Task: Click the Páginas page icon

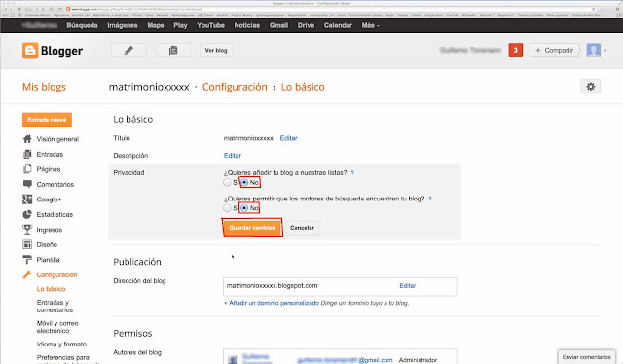Action: 27,169
